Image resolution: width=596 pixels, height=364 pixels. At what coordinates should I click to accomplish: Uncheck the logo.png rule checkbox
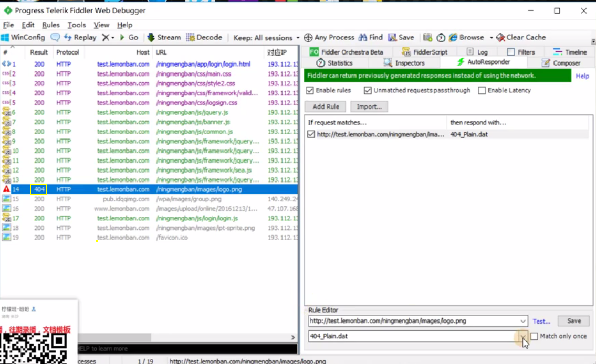pyautogui.click(x=311, y=134)
